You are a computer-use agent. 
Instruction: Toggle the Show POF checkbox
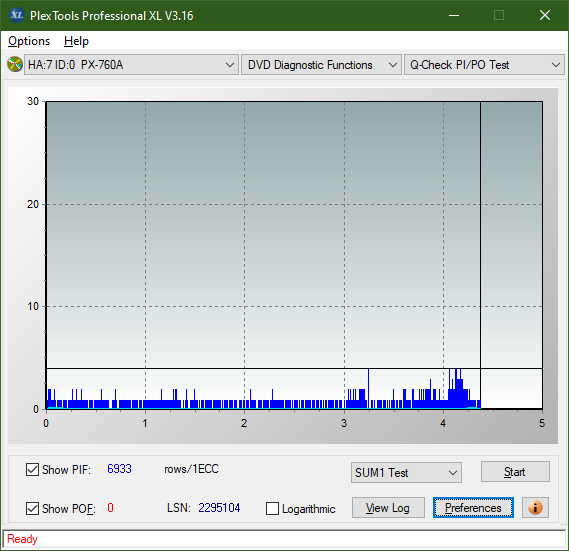tap(32, 508)
